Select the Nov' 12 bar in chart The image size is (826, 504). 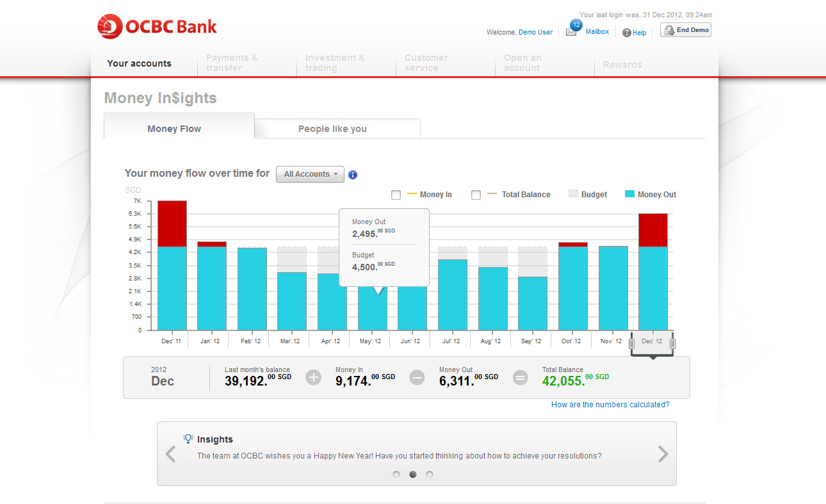coord(613,288)
